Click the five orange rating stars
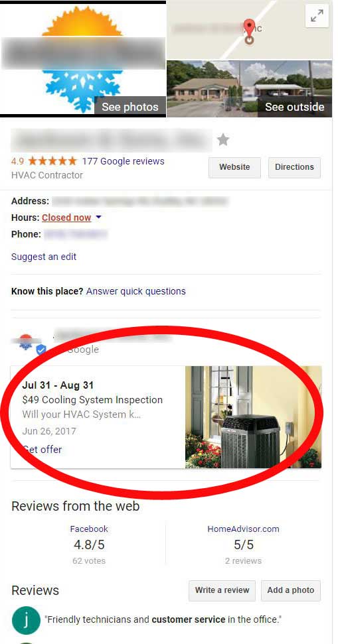 coord(52,161)
